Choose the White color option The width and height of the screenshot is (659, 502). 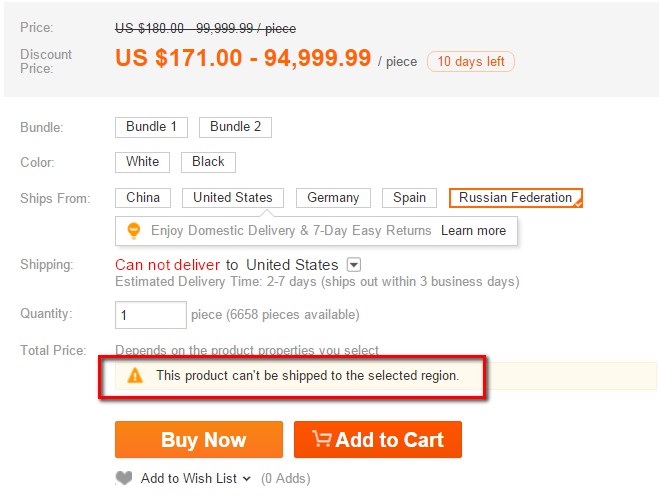(143, 162)
